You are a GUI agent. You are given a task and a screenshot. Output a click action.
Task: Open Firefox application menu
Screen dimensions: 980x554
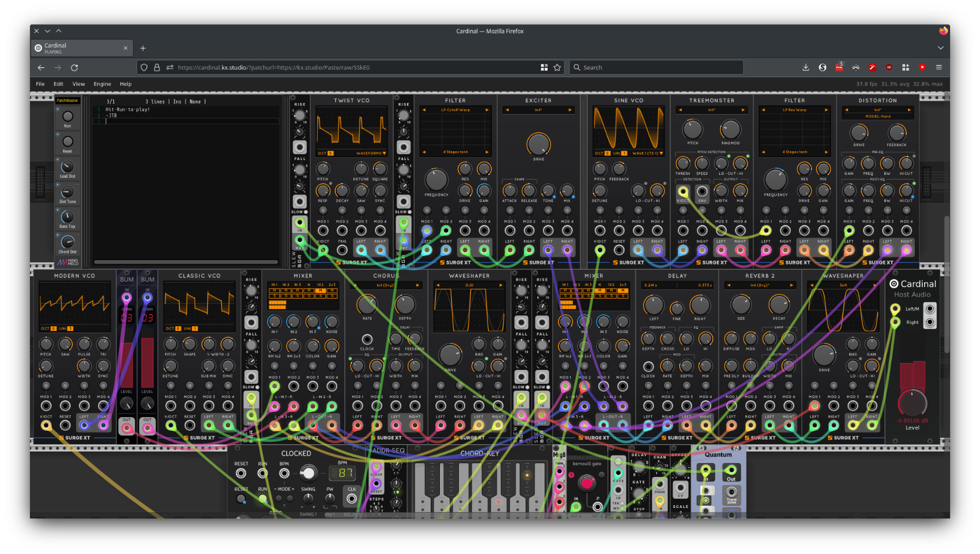(x=939, y=67)
